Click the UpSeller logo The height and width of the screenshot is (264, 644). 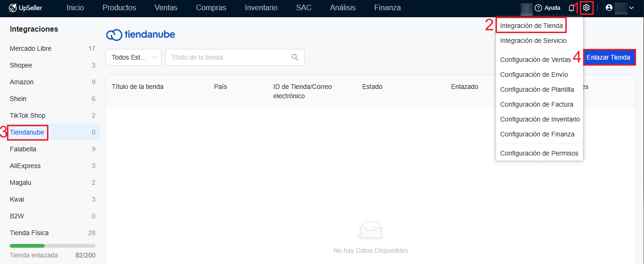(25, 8)
